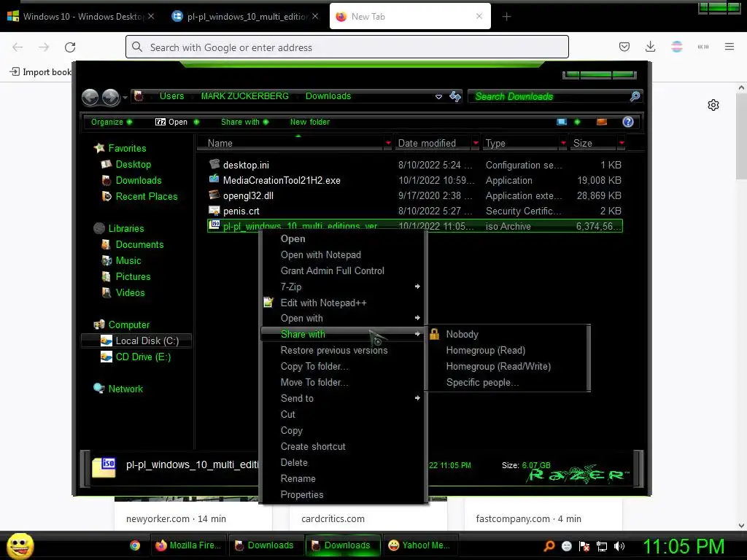
Task: Click the Name column filter arrow
Action: click(388, 143)
